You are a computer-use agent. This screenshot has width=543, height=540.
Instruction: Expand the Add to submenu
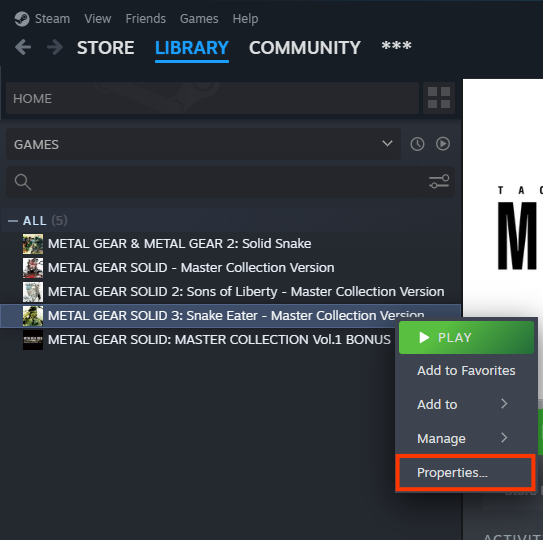(466, 404)
